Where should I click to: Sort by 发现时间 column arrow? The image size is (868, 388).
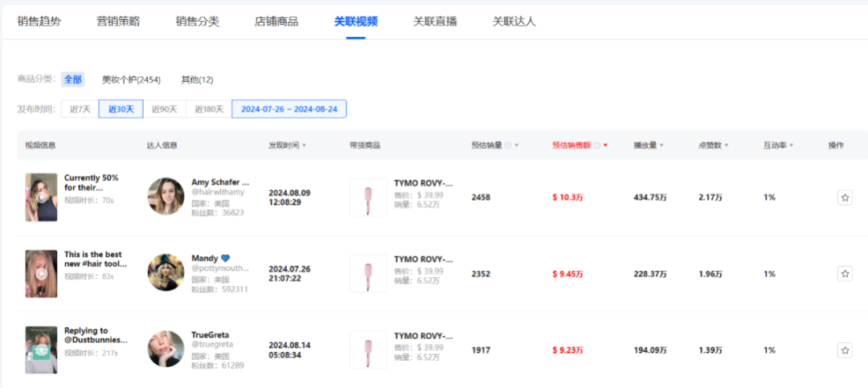click(x=303, y=145)
